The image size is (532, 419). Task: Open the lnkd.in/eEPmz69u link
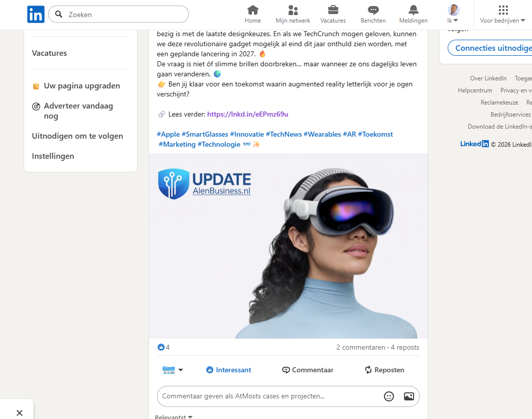coord(247,115)
